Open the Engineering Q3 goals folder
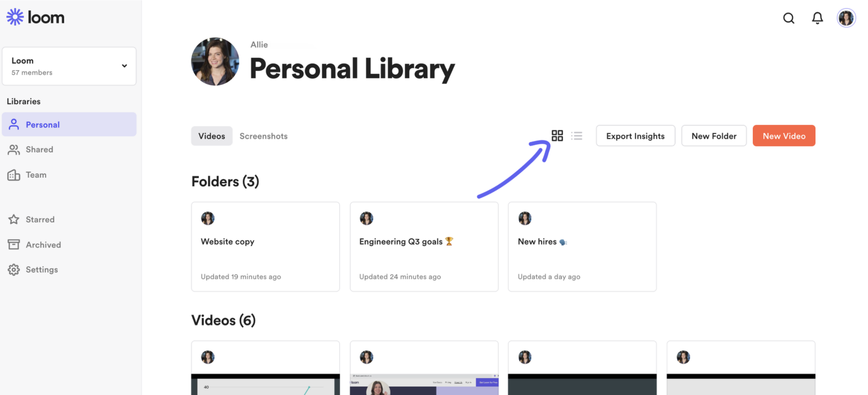868x395 pixels. tap(424, 247)
